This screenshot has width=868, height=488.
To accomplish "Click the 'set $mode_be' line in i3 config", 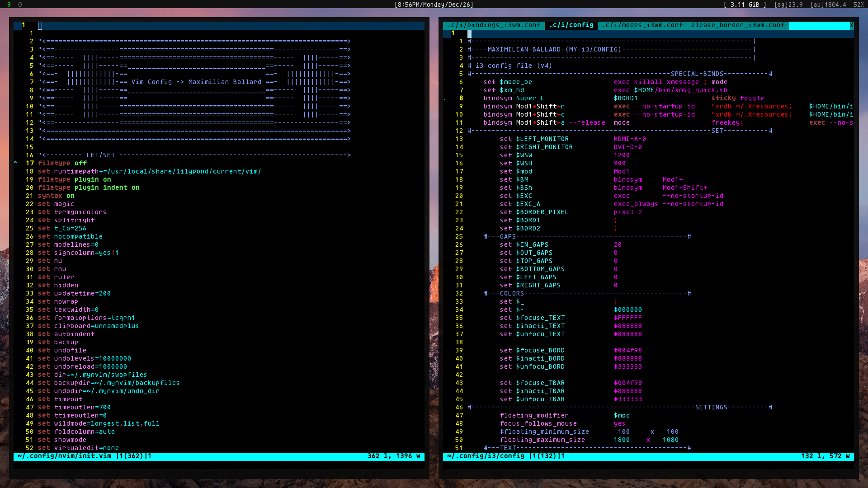I will pos(605,82).
